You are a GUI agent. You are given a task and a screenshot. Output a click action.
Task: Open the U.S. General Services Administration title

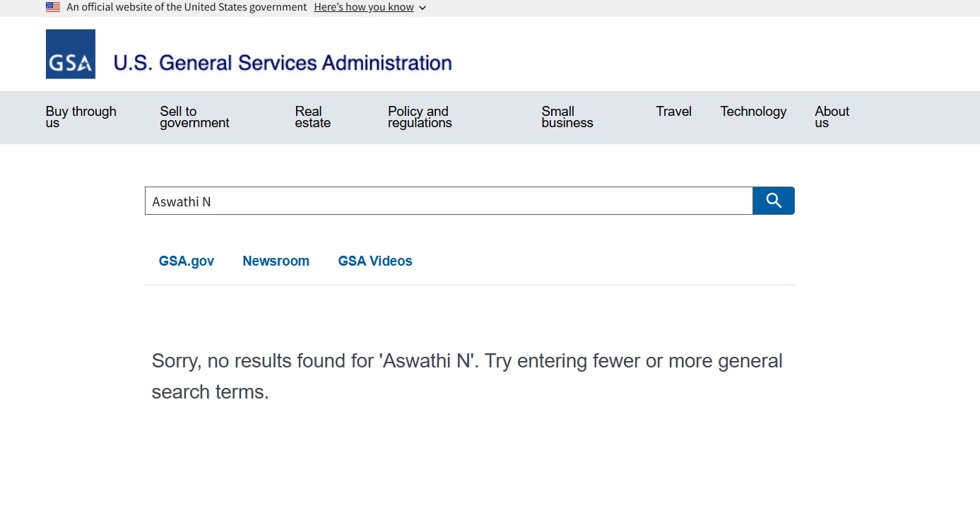point(283,63)
